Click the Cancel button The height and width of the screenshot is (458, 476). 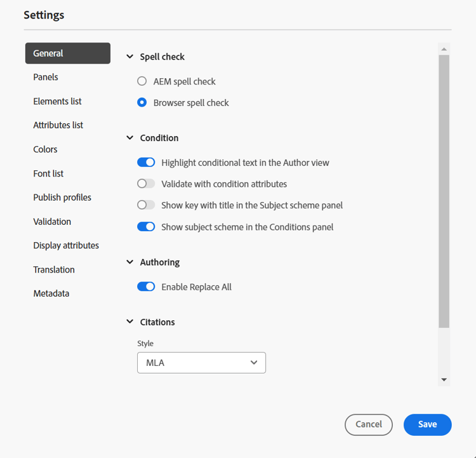369,424
